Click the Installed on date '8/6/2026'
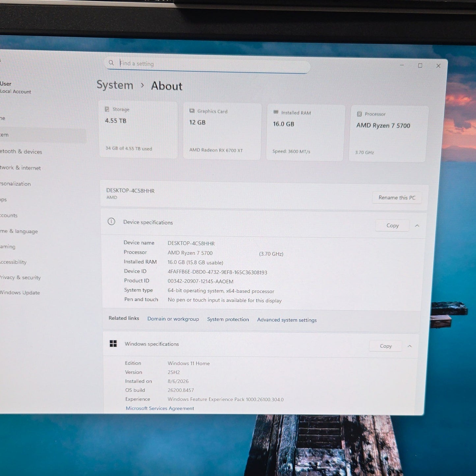The width and height of the screenshot is (476, 476). [178, 381]
